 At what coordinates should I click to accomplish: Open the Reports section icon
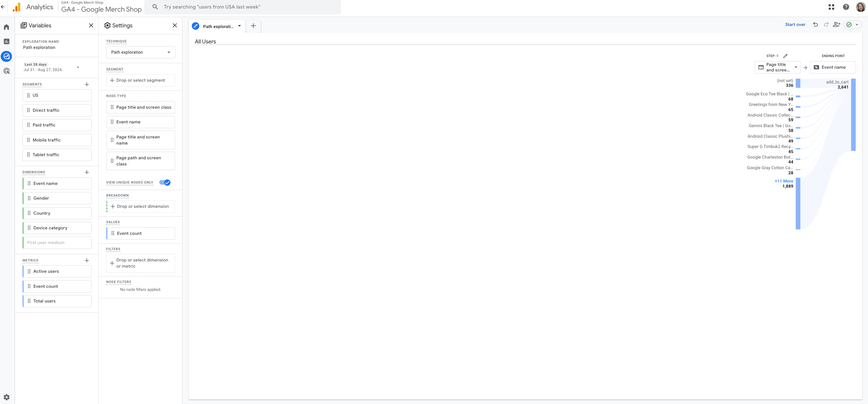pyautogui.click(x=6, y=41)
